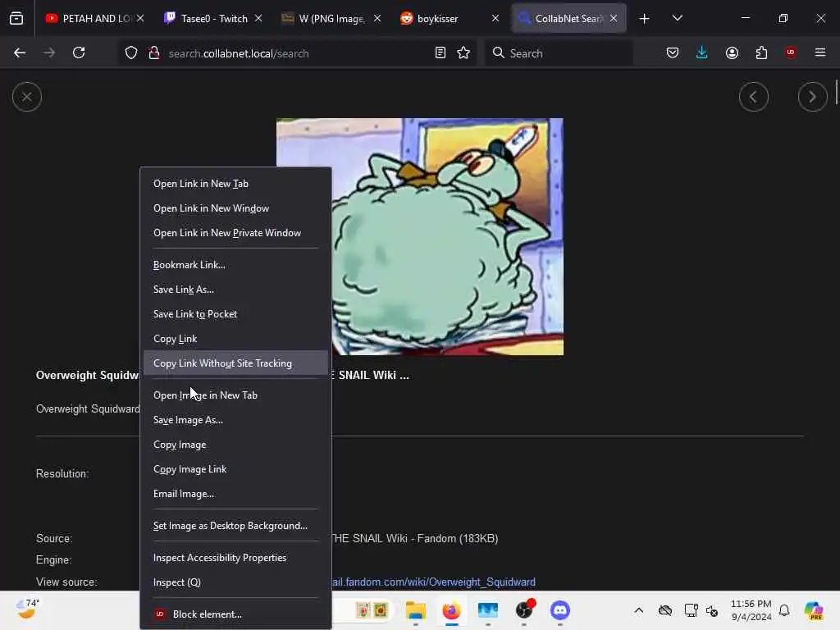Screen dimensions: 840x630
Task: Open the Firefox account icon
Action: pyautogui.click(x=732, y=52)
